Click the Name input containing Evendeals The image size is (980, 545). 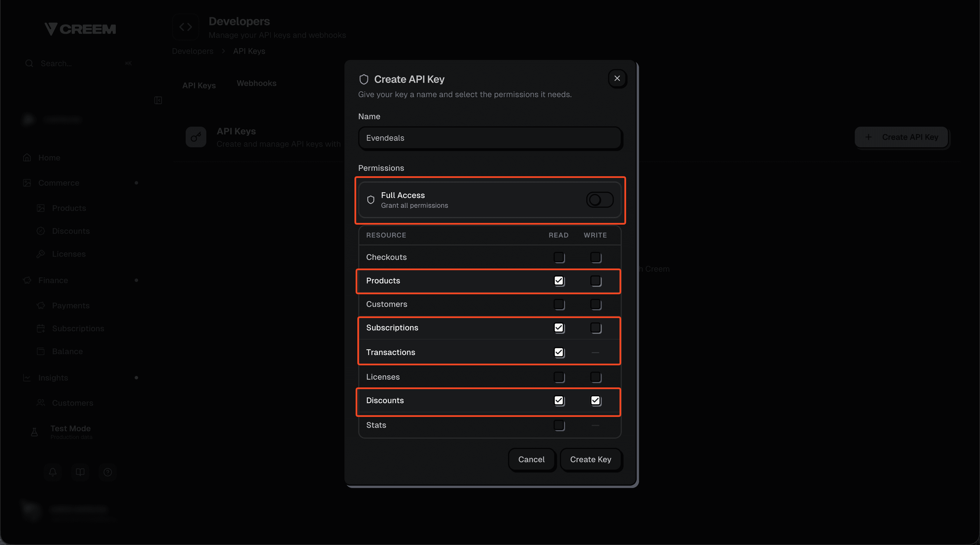click(x=490, y=138)
